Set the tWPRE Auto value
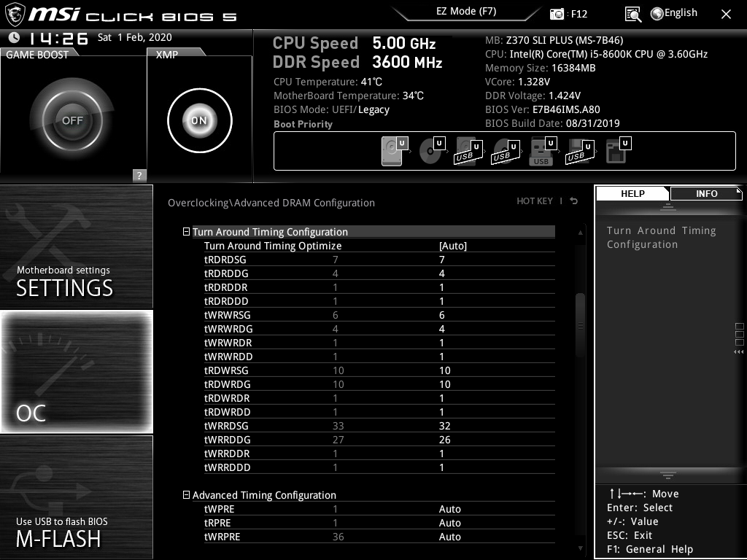 click(x=449, y=508)
